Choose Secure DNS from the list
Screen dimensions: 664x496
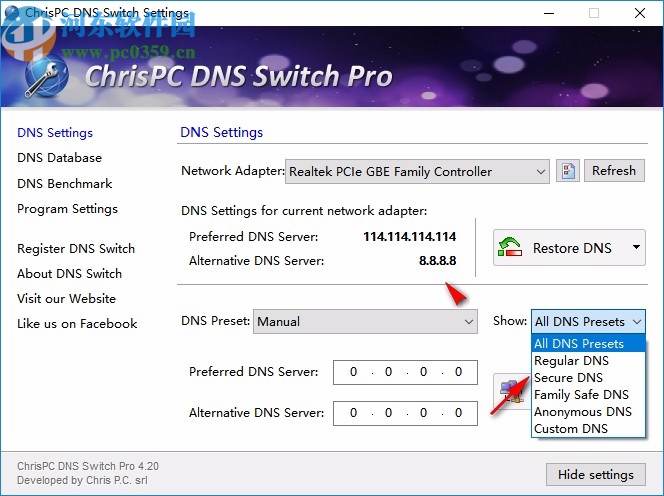588,377
